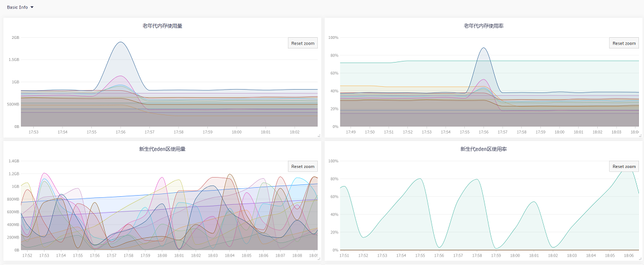Reset zoom on 老年代内存使用率 chart
The image size is (644, 265).
click(624, 43)
